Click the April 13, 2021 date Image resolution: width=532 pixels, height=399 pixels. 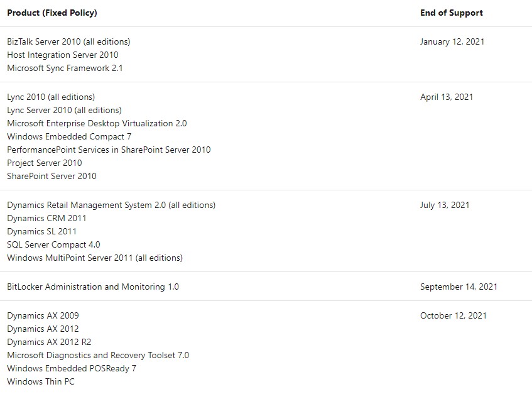(x=447, y=97)
